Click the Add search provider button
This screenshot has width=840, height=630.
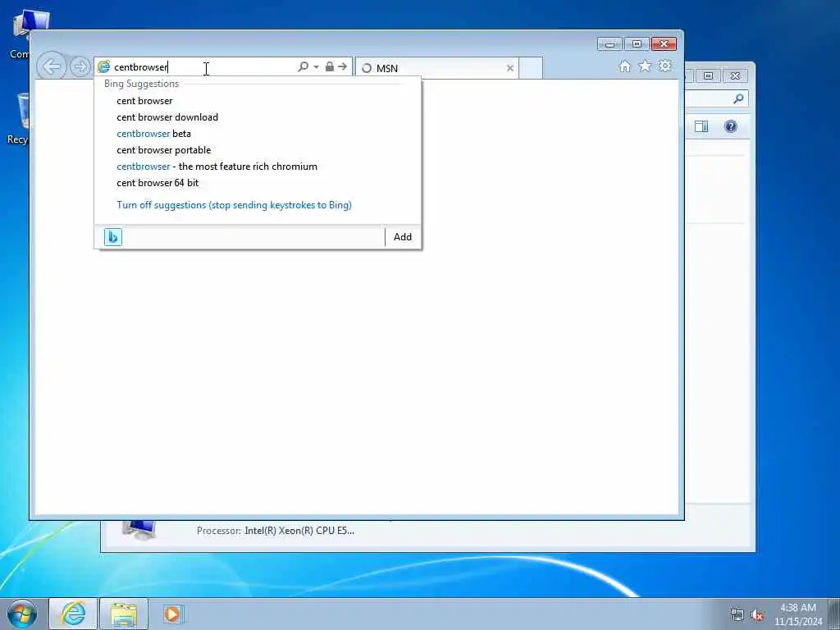pos(403,237)
